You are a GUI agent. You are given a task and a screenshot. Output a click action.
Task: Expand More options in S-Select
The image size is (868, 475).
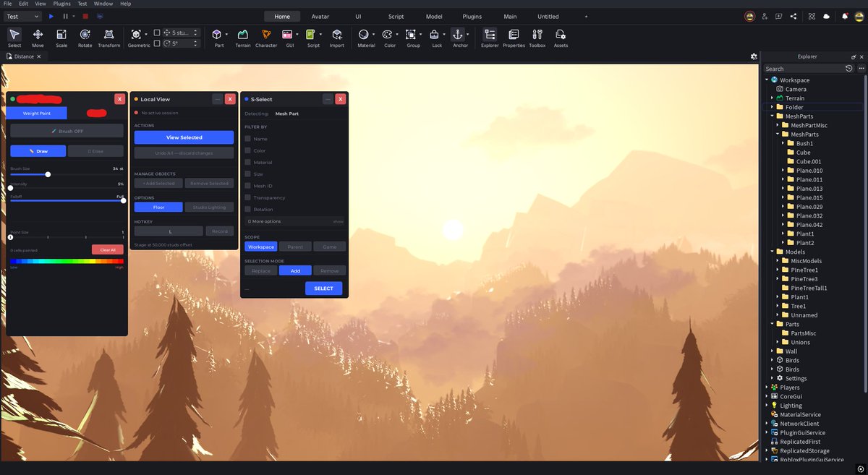coord(295,221)
